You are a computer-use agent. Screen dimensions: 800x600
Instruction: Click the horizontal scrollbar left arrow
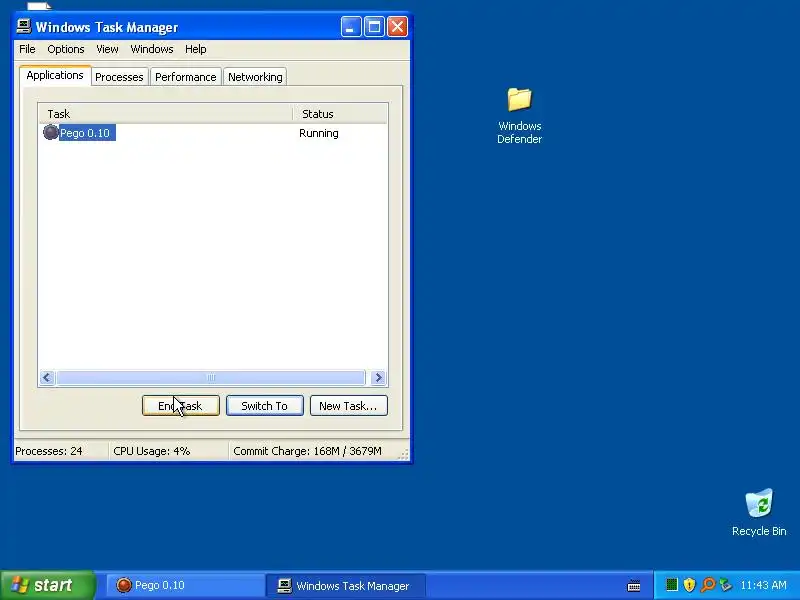(x=47, y=378)
